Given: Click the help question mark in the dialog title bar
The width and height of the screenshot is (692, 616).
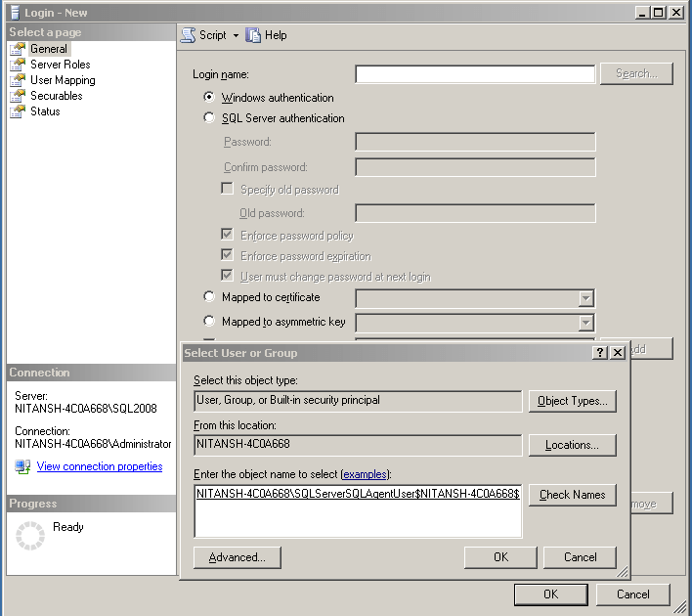Looking at the screenshot, I should (x=600, y=353).
